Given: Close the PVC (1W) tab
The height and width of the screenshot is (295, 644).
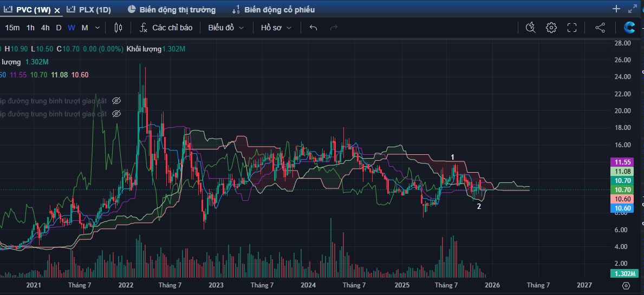Looking at the screenshot, I should coord(57,10).
